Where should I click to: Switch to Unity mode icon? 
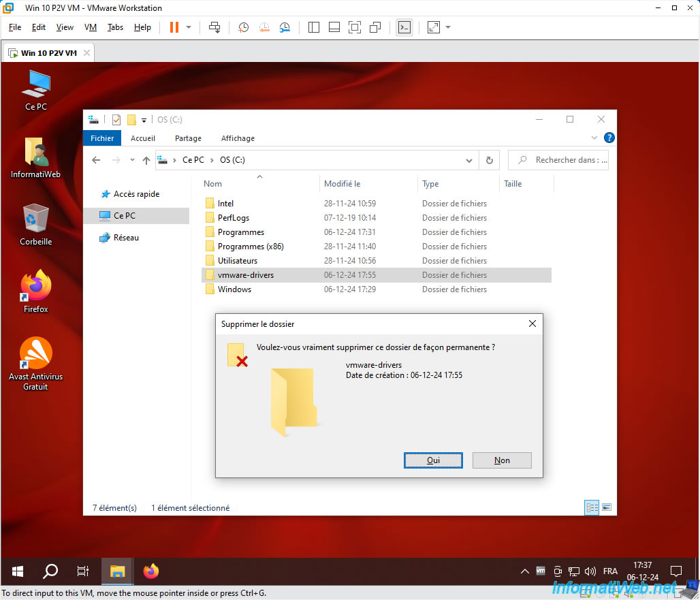(375, 27)
